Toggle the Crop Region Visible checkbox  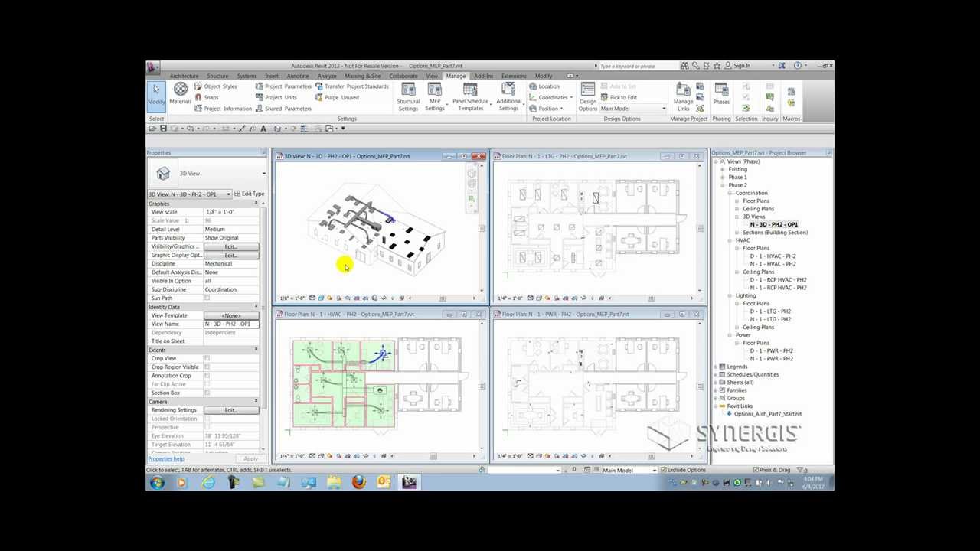point(207,367)
